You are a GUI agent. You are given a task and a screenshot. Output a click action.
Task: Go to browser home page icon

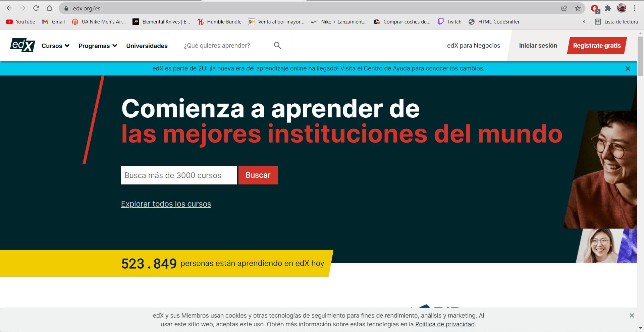coord(49,8)
